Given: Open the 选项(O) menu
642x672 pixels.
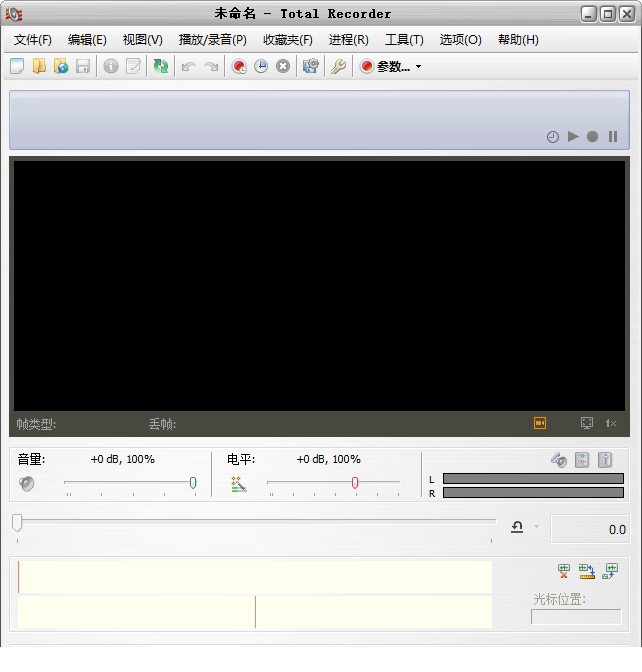Looking at the screenshot, I should click(x=460, y=40).
